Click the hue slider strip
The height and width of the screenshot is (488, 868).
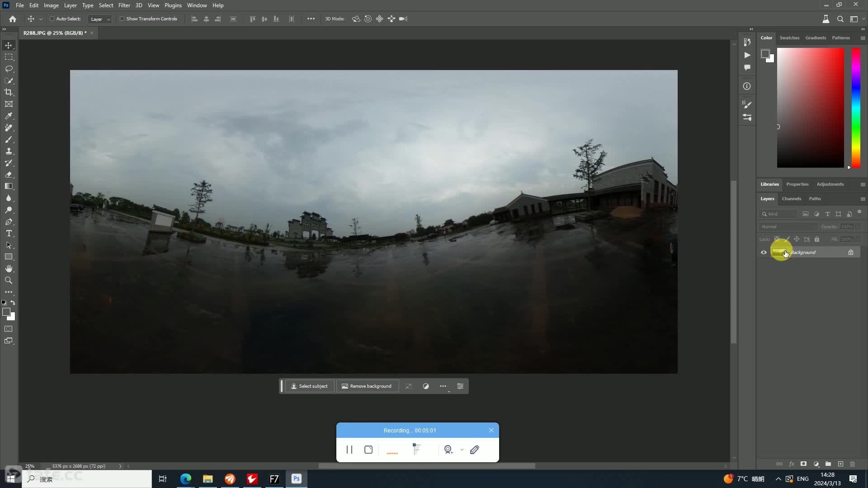[x=856, y=108]
